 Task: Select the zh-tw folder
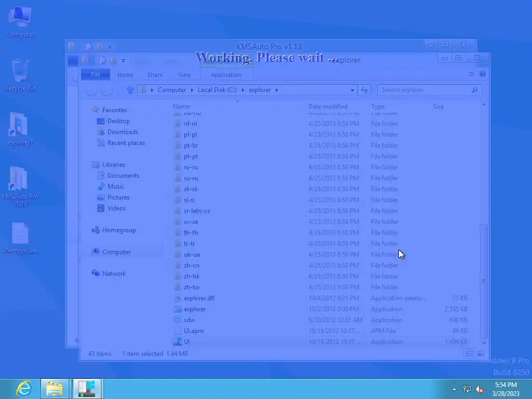coord(191,287)
